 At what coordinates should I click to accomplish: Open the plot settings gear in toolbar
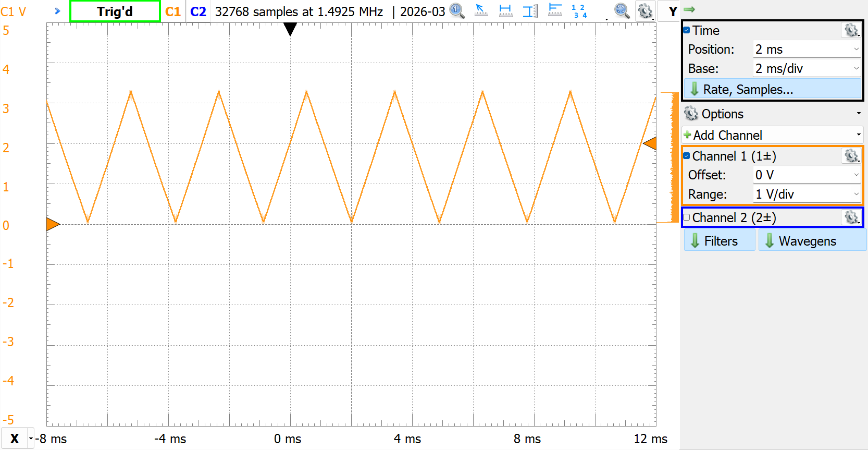645,11
